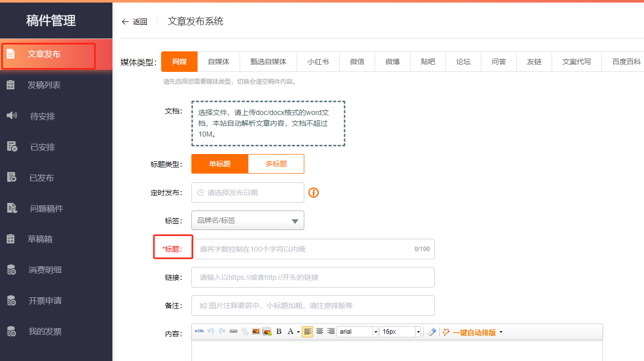Image resolution: width=644 pixels, height=361 pixels.
Task: Click the font color A icon
Action: [x=290, y=332]
